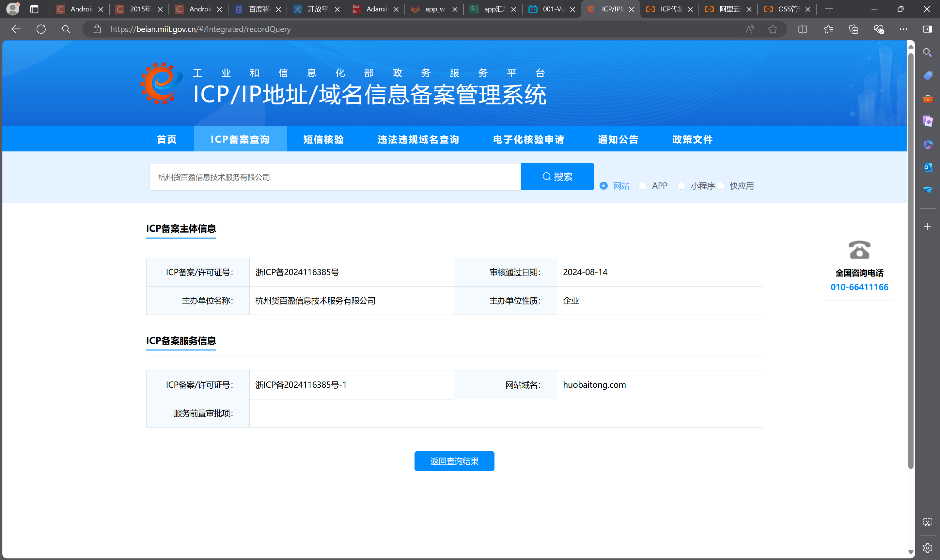This screenshot has height=560, width=940.
Task: Open 通知公告 navigation item
Action: pyautogui.click(x=618, y=139)
